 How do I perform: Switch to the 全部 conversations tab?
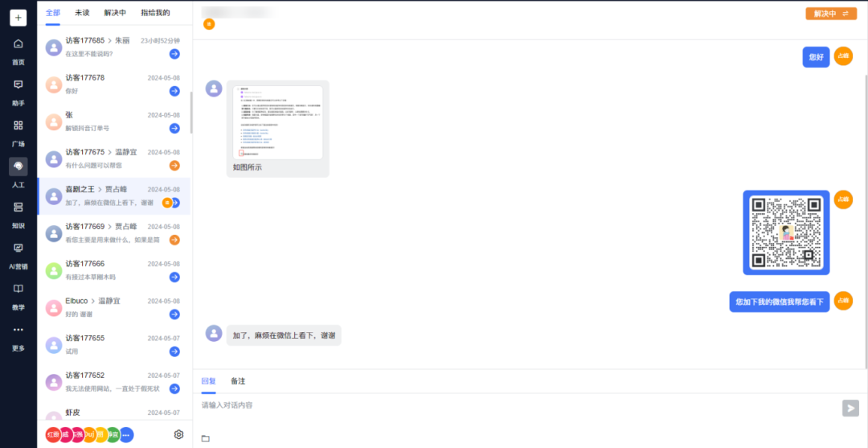pyautogui.click(x=53, y=12)
